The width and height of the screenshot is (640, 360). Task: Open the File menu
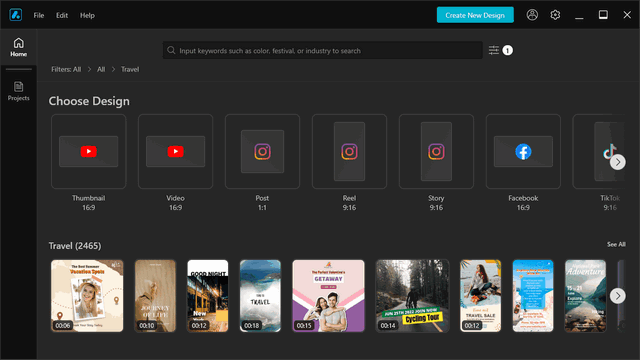(x=39, y=15)
